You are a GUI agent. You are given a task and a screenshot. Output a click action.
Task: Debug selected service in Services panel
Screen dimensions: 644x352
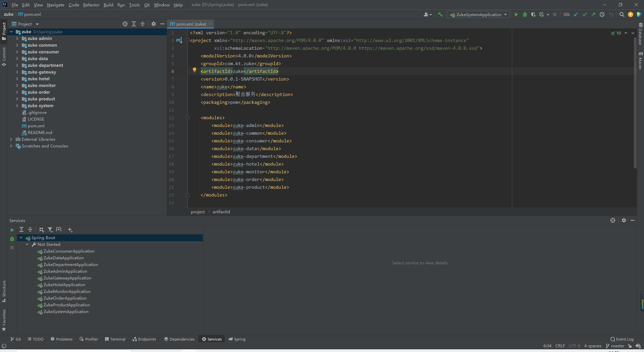(12, 239)
